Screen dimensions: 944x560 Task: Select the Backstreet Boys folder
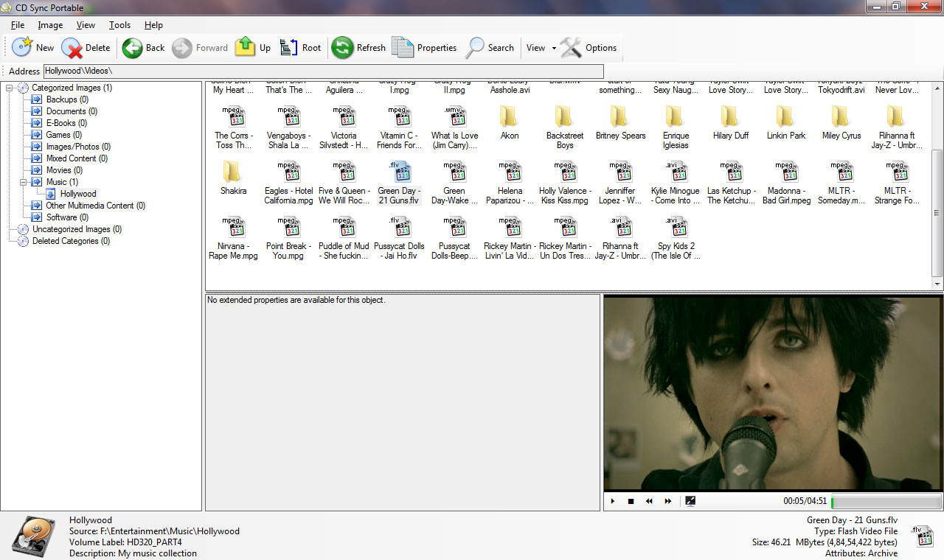coord(565,127)
